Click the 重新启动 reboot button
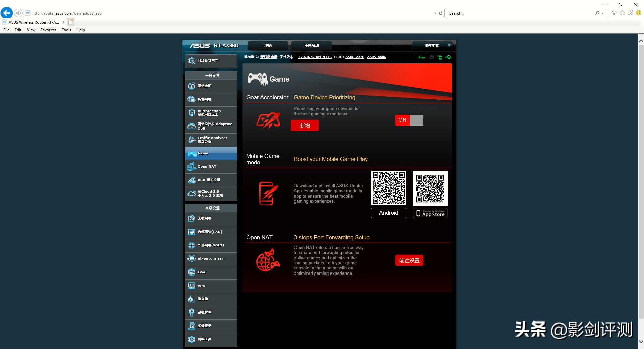 [x=312, y=45]
